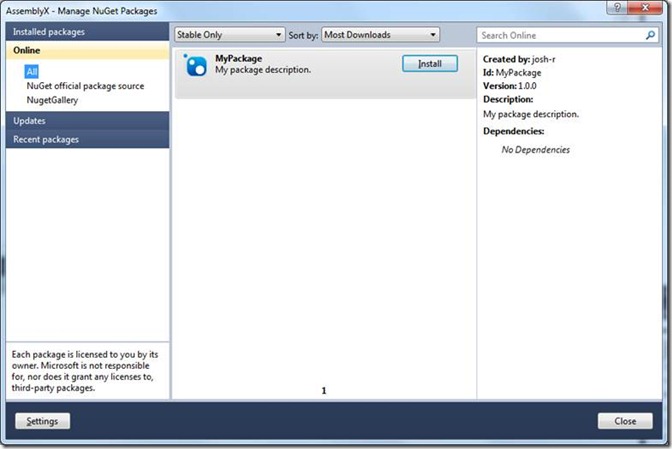Install the MyPackage package
Image resolution: width=672 pixels, height=449 pixels.
click(x=430, y=64)
